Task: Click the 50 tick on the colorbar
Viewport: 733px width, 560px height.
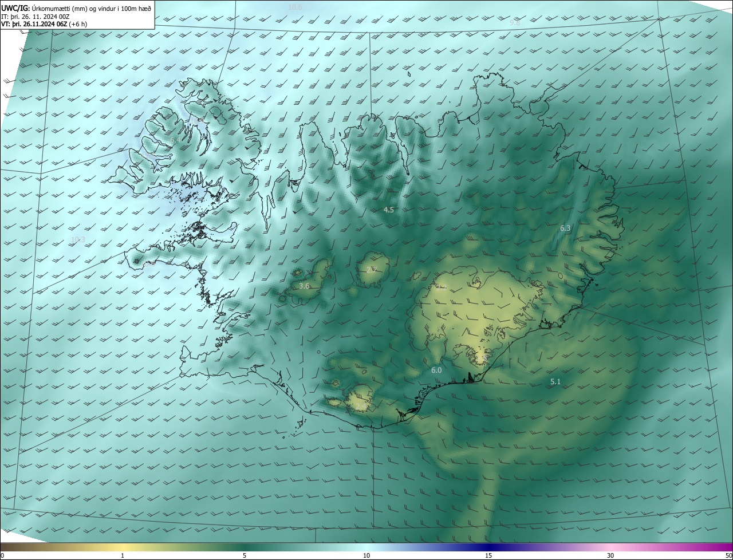Action: click(x=728, y=555)
